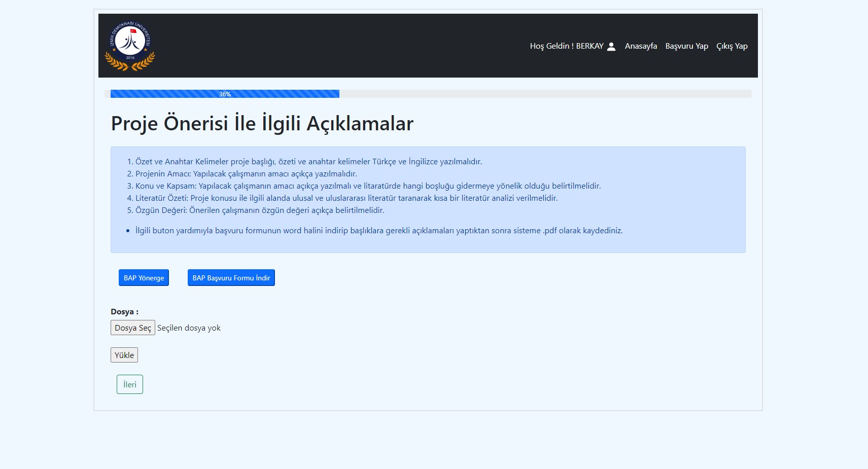Click Çıkış Yap to log out
The height and width of the screenshot is (469, 868).
732,46
